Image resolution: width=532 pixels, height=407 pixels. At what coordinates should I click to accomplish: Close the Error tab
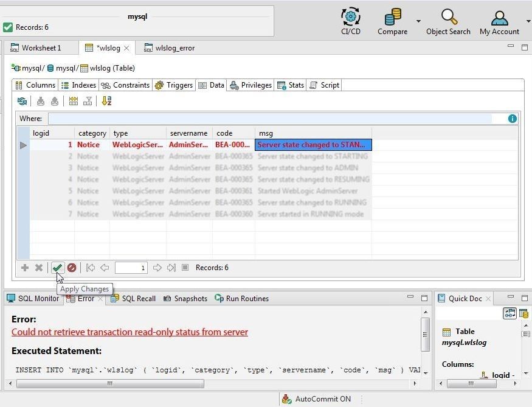[100, 299]
